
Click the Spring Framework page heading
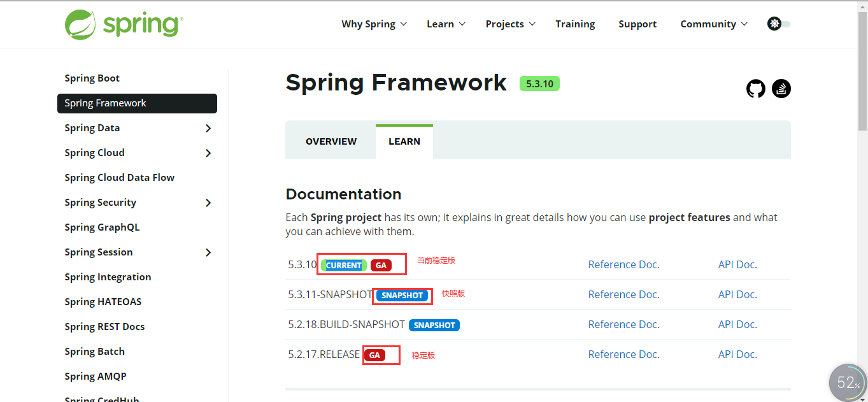pyautogui.click(x=396, y=83)
